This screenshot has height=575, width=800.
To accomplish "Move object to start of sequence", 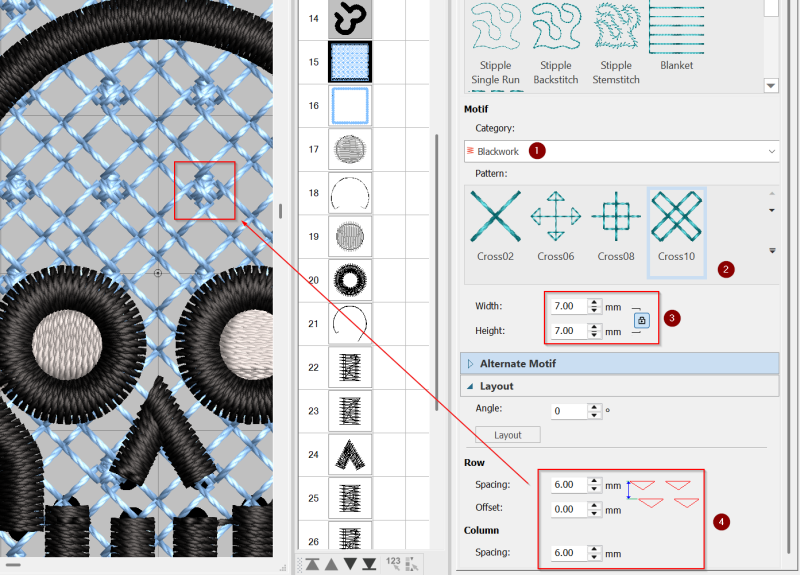I will pos(312,564).
